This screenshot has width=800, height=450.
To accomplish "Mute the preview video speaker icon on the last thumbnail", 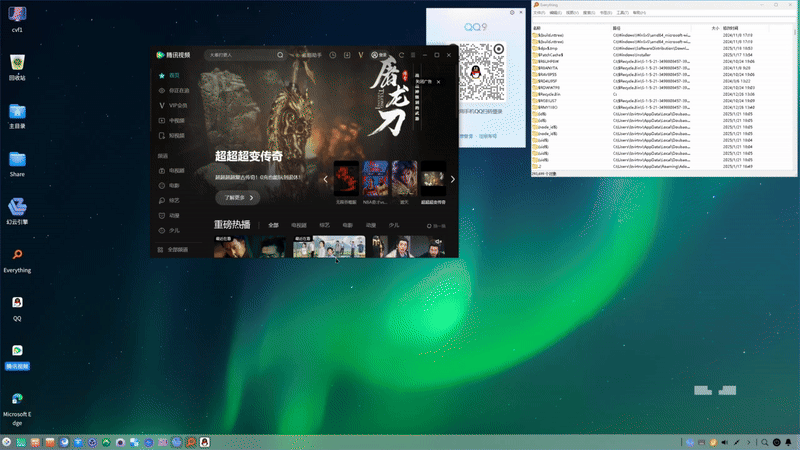I will tap(438, 242).
